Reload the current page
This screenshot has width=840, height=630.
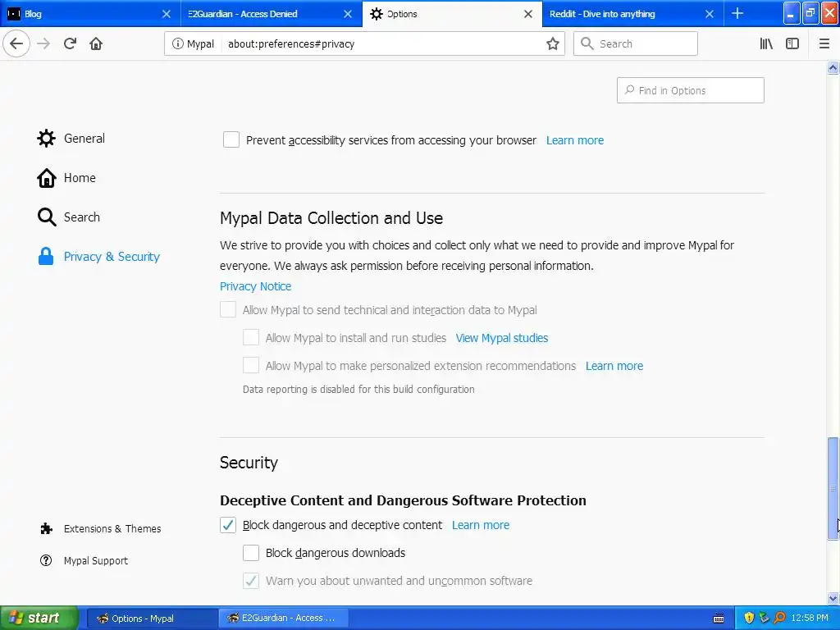pos(70,43)
